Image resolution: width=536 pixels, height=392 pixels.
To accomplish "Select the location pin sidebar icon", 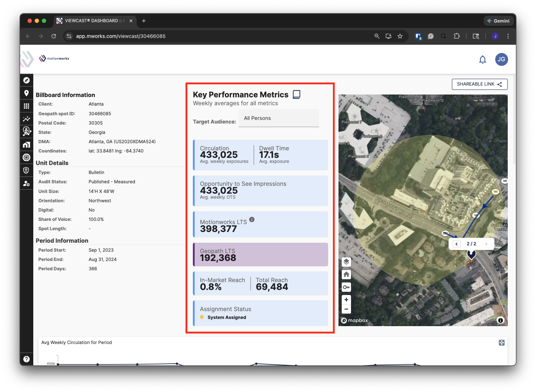I will coord(26,93).
